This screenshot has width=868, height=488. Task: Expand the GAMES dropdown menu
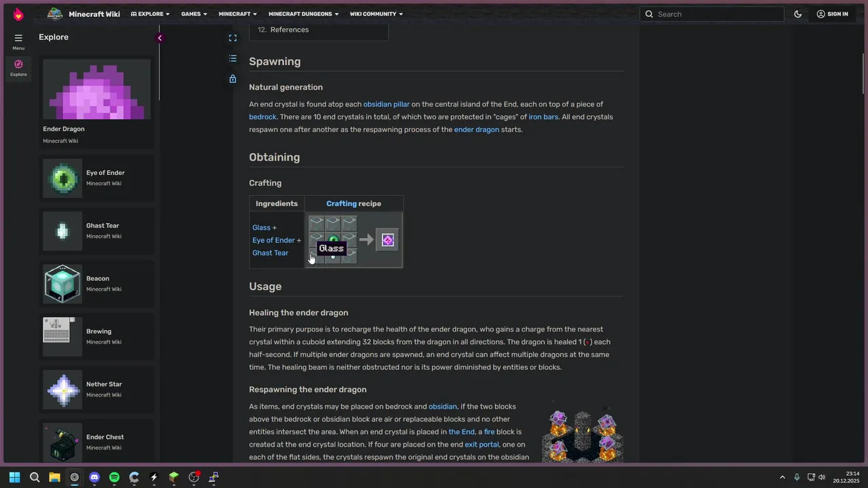coord(194,14)
